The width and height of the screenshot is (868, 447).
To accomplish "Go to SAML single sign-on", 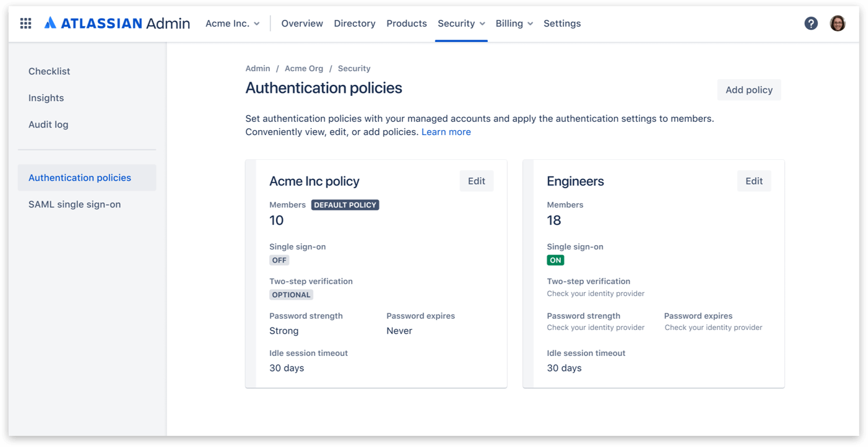I will (x=75, y=204).
